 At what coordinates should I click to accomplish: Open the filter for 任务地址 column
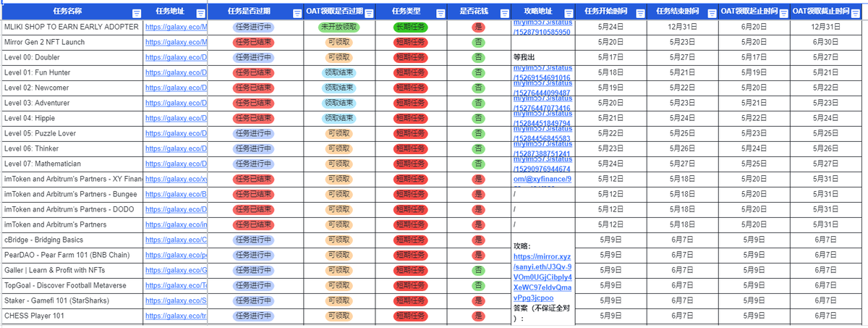(200, 13)
